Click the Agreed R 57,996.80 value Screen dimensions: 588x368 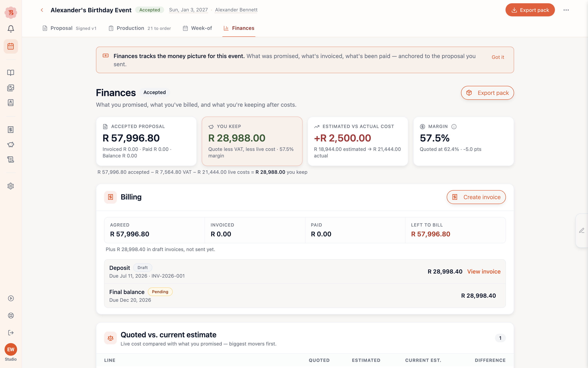(129, 234)
